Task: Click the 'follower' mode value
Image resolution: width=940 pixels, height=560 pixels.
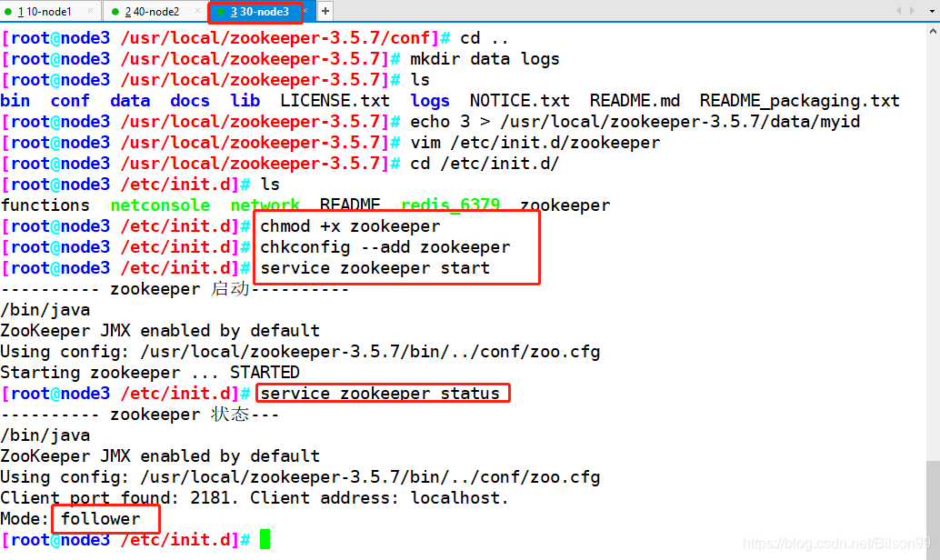Action: 100,518
